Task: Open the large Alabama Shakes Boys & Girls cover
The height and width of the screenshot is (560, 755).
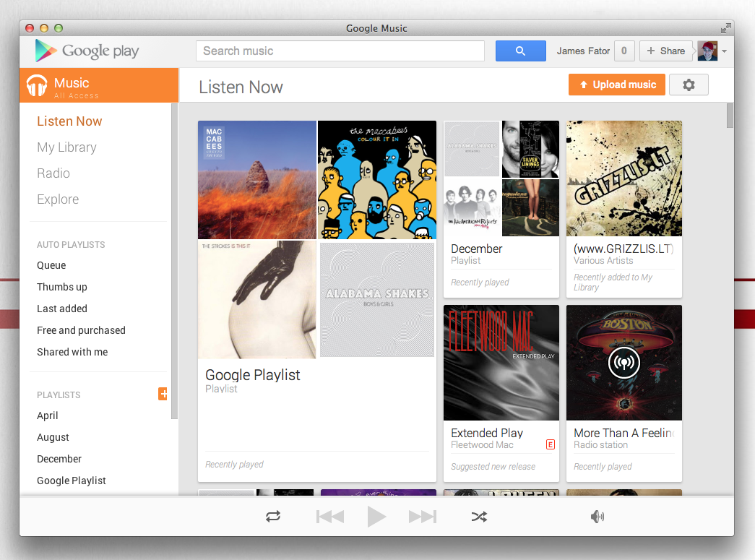Action: pos(377,299)
